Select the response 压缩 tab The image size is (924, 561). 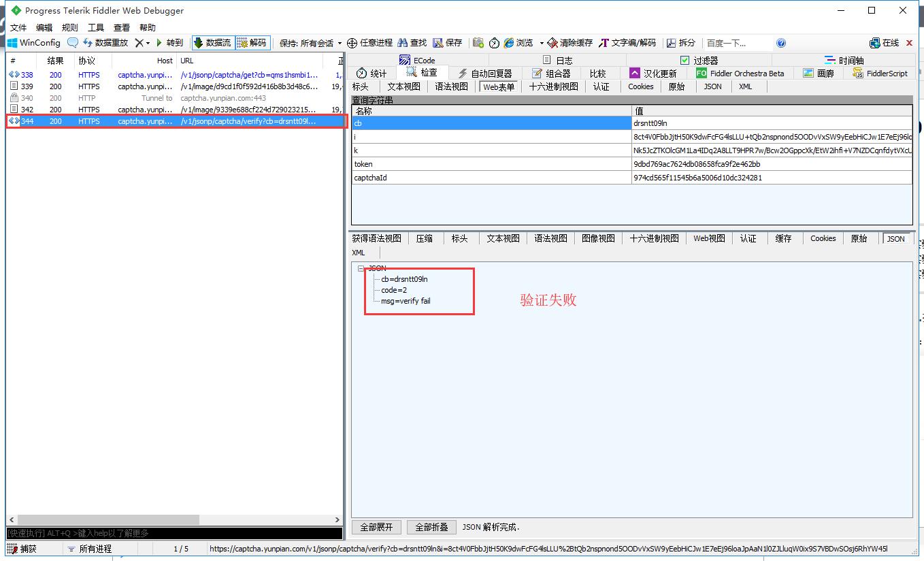[424, 238]
